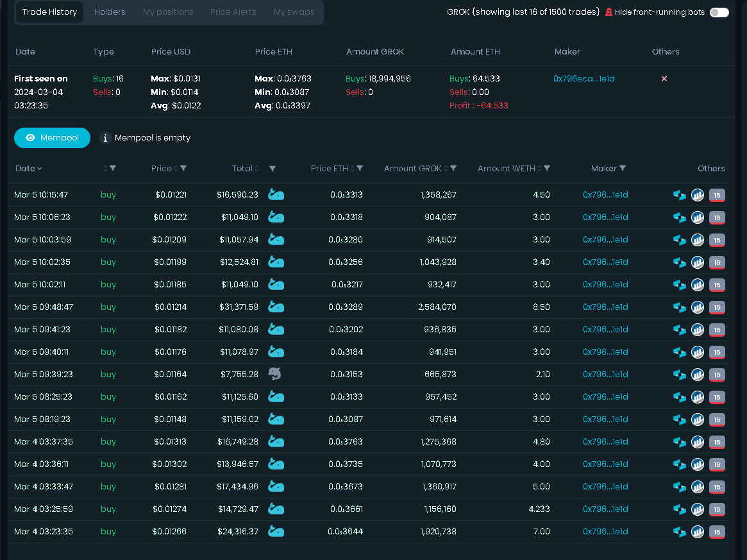Viewport: 747px width, 560px height.
Task: Open filter funnel beside Total column
Action: pos(273,168)
